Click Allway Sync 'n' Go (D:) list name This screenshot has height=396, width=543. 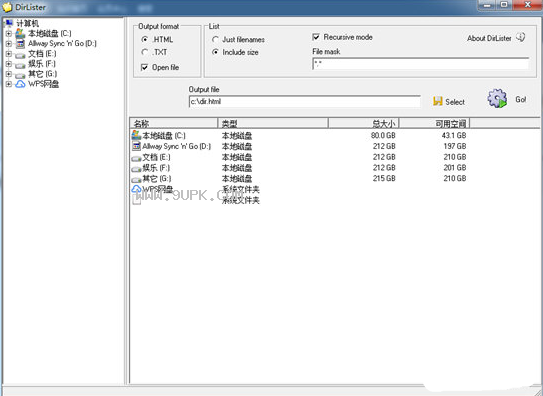click(x=177, y=146)
